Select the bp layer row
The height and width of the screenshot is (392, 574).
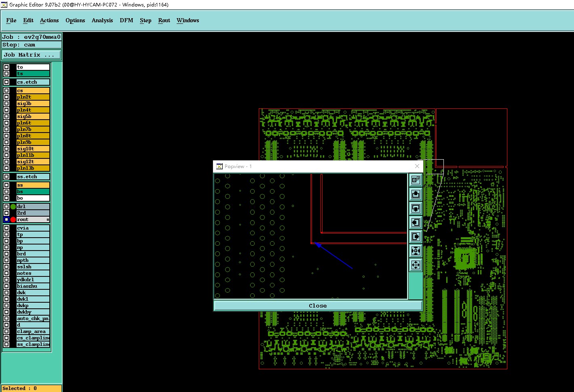click(x=33, y=241)
